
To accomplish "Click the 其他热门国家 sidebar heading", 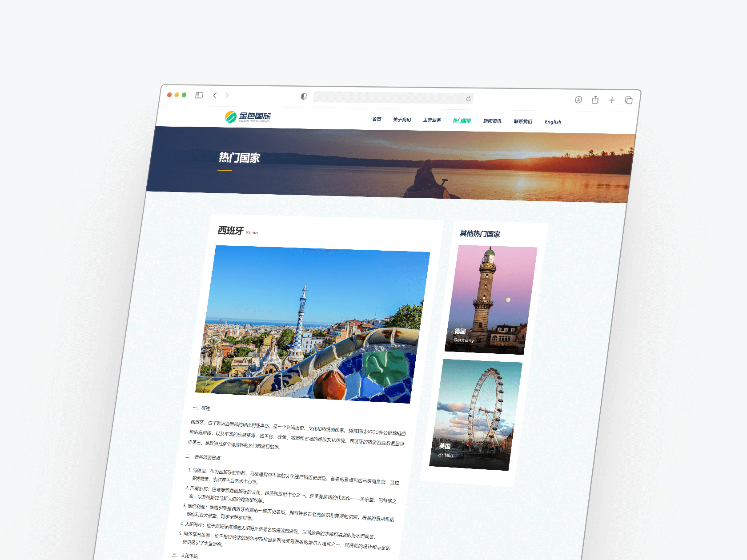I will (480, 234).
